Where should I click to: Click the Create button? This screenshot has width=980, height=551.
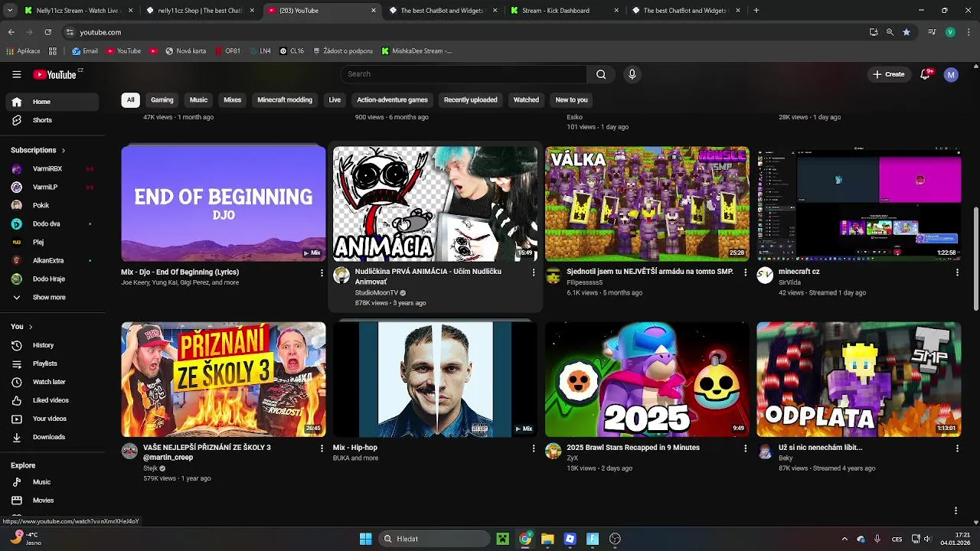888,74
